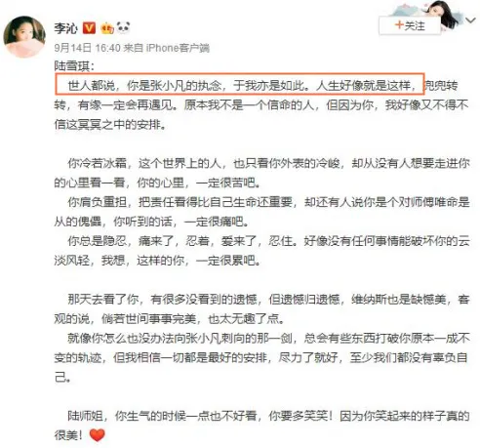Click the line 信这冥冥之中的安排
The width and height of the screenshot is (480, 448).
coord(109,125)
